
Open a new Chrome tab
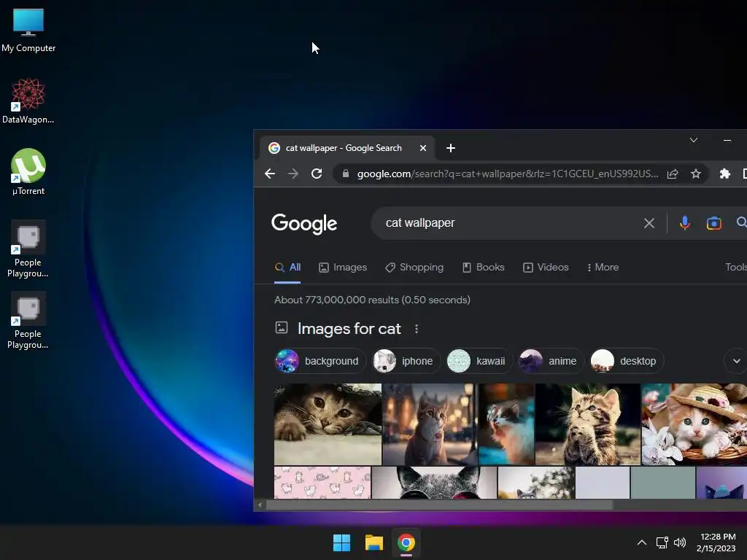[451, 148]
